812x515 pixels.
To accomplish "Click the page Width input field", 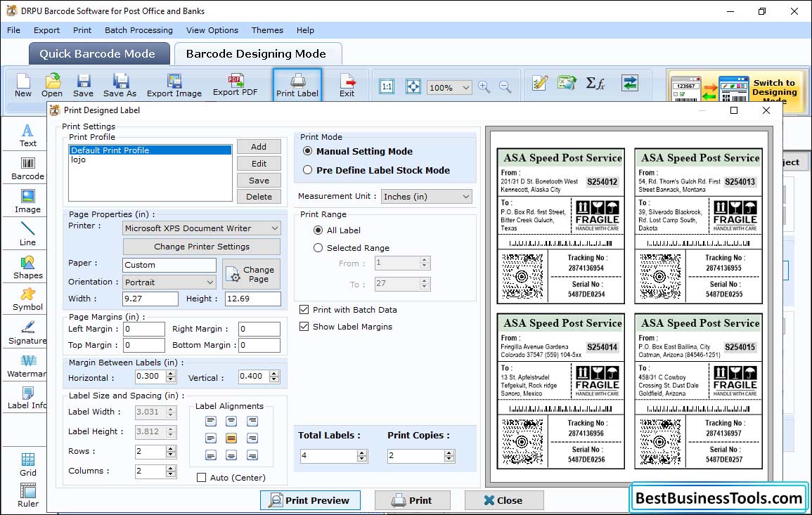I will 150,299.
